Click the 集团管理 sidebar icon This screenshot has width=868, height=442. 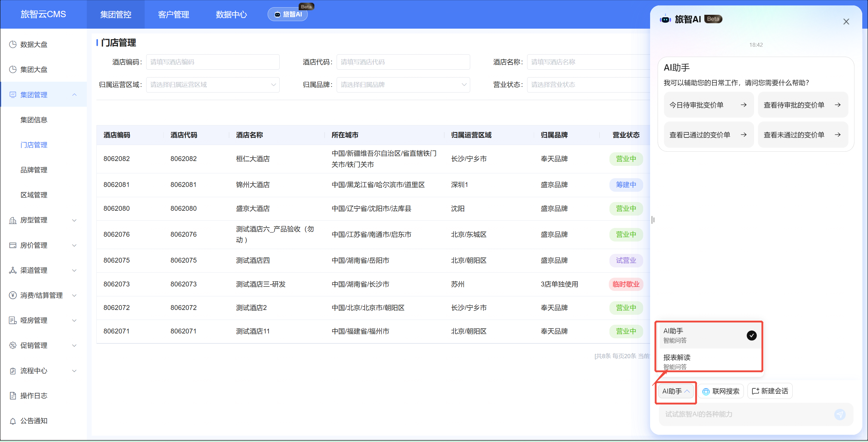12,95
